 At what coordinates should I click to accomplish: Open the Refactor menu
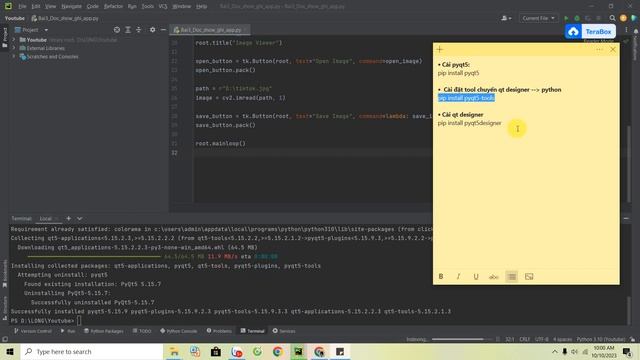click(x=113, y=6)
